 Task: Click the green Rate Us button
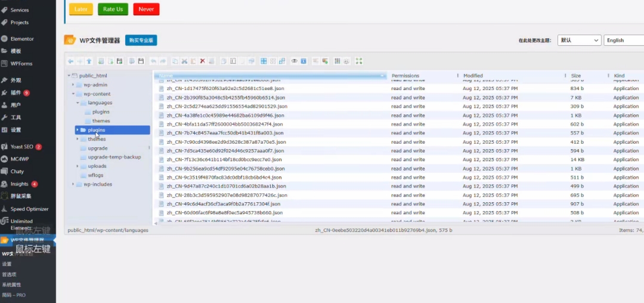[x=113, y=9]
